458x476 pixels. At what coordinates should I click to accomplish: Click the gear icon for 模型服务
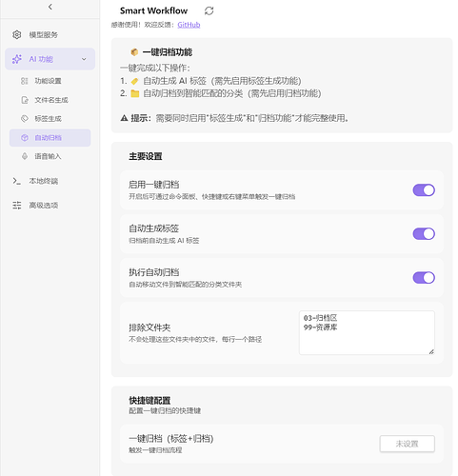(17, 34)
